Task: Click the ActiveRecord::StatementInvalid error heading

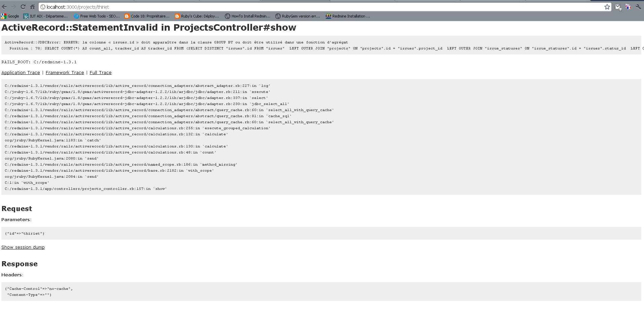Action: coord(149,28)
